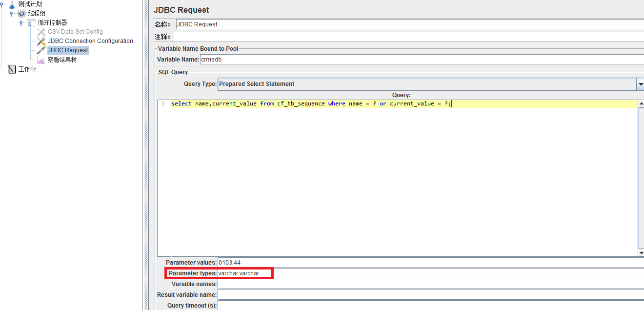Select the 工作台 node

(27, 69)
